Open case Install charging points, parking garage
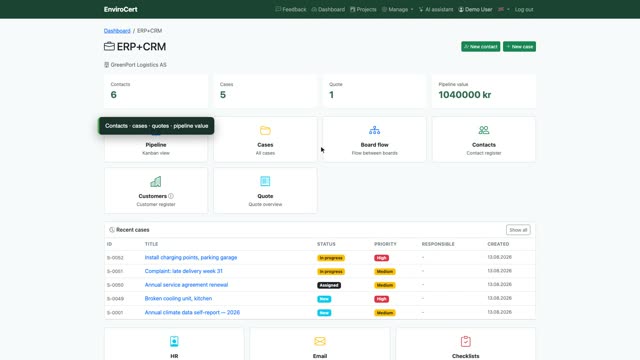The width and height of the screenshot is (640, 360). (191, 258)
